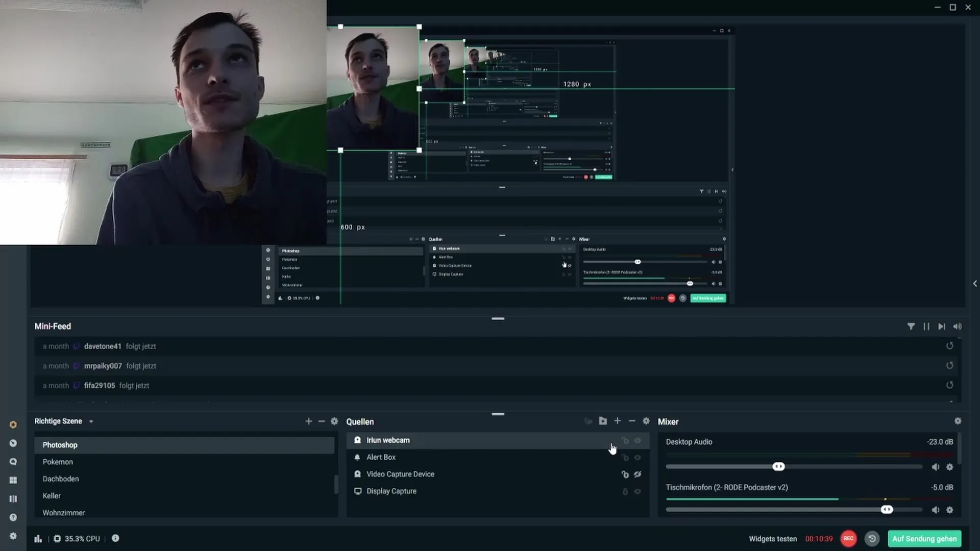This screenshot has width=980, height=551.
Task: Expand the collapsed right side panel chevron
Action: pyautogui.click(x=974, y=283)
